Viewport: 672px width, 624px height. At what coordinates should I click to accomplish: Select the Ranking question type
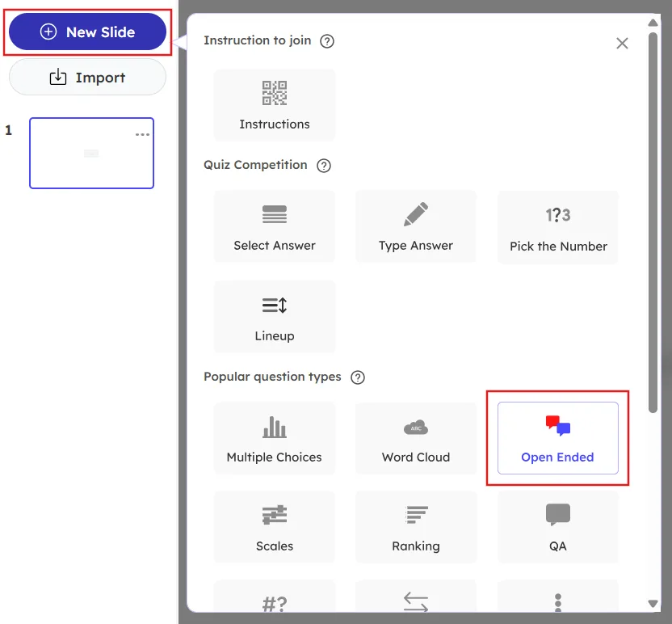(416, 526)
